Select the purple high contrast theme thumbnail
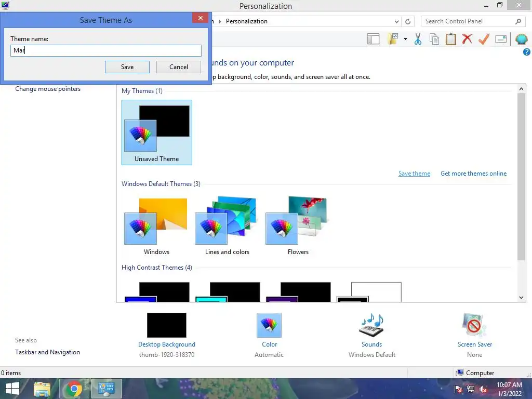This screenshot has width=532, height=399. (x=298, y=292)
